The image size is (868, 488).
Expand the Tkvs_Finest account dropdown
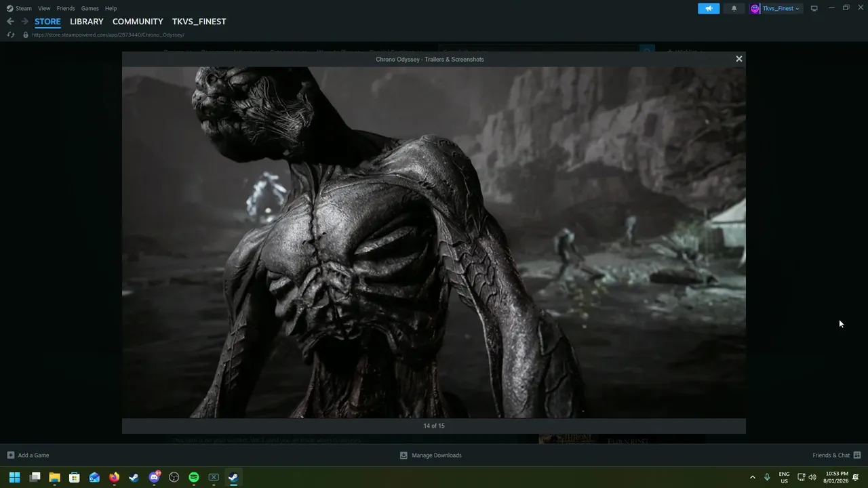797,9
